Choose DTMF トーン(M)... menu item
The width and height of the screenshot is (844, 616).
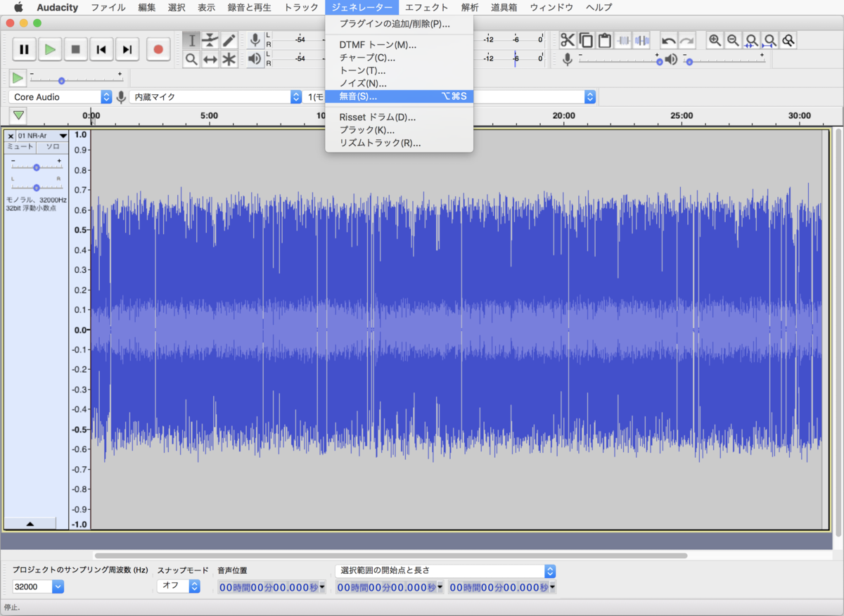(x=399, y=45)
